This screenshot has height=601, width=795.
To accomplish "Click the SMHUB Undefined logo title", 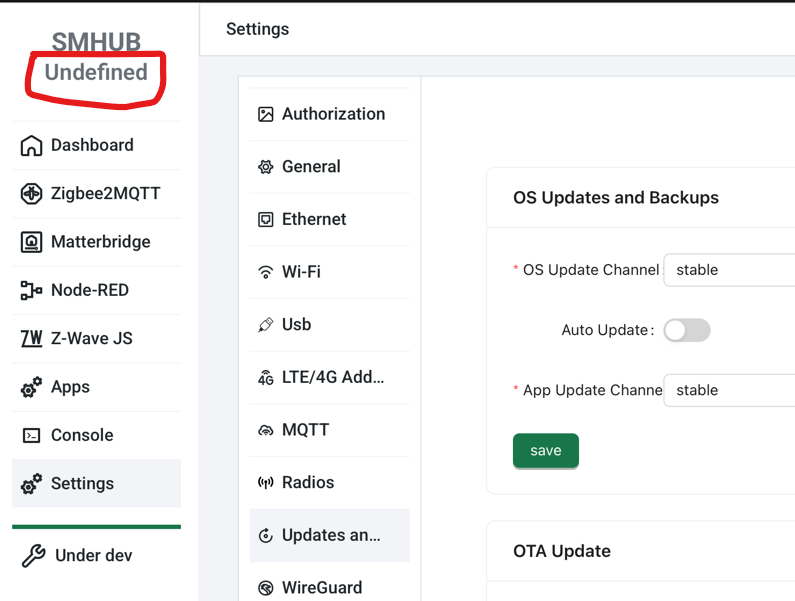I will (96, 58).
